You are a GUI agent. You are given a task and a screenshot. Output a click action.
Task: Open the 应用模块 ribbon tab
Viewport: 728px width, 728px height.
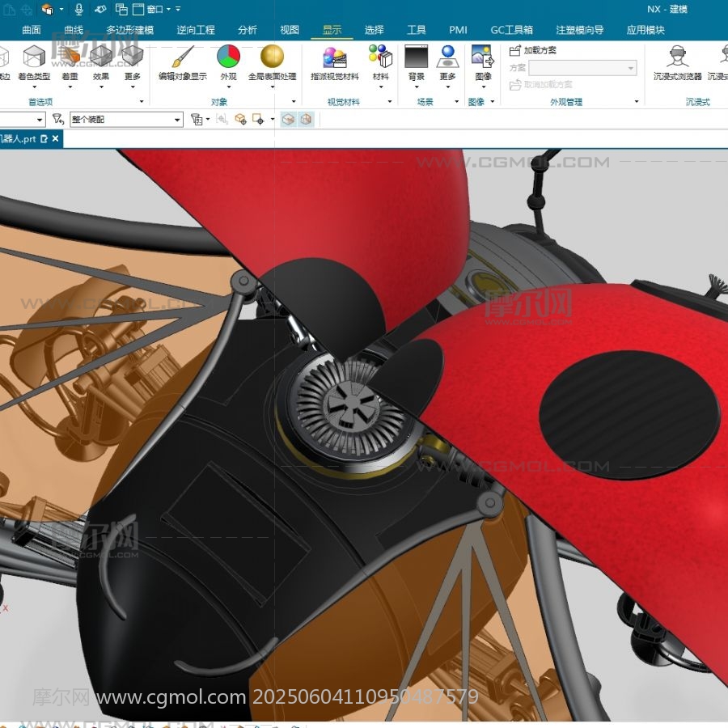[645, 30]
